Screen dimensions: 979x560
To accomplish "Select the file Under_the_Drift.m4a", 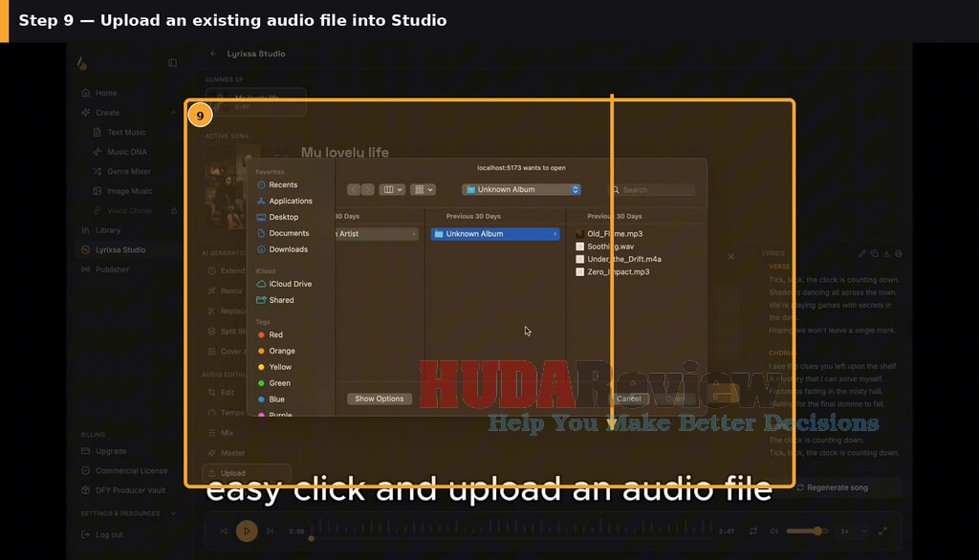I will coord(619,259).
